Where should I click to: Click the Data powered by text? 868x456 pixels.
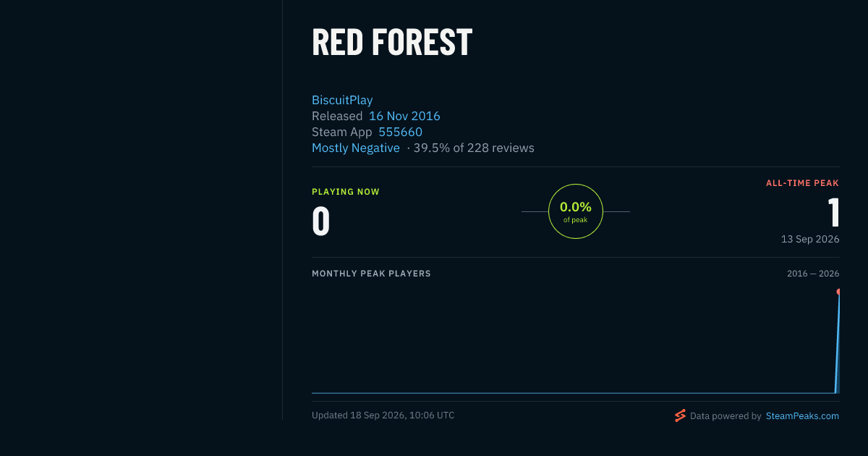click(726, 416)
